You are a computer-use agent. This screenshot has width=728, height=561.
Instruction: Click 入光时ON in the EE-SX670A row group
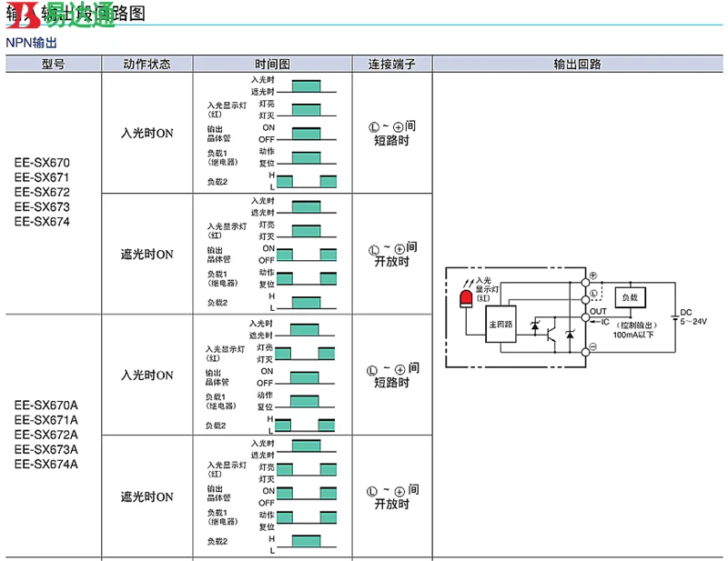pos(147,376)
